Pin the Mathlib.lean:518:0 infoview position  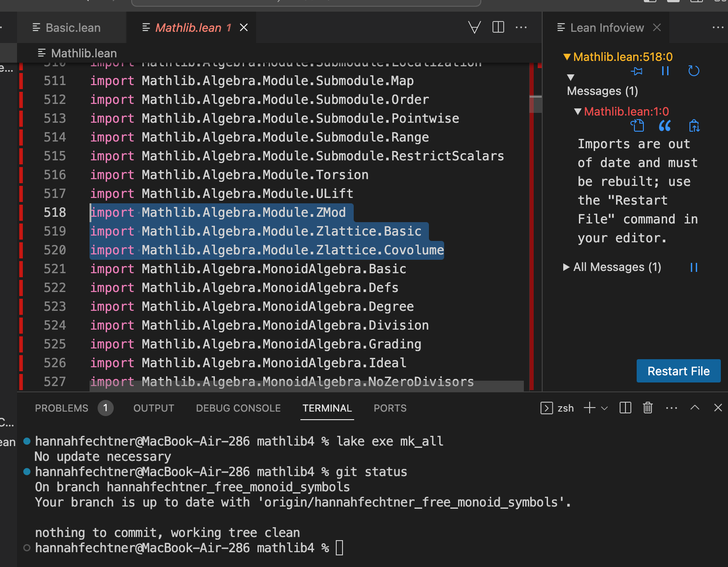(636, 71)
